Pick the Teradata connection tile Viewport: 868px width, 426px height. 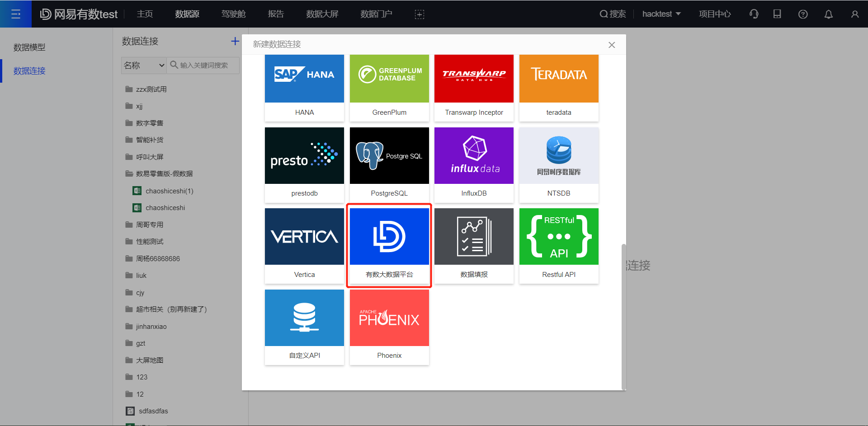coord(559,88)
